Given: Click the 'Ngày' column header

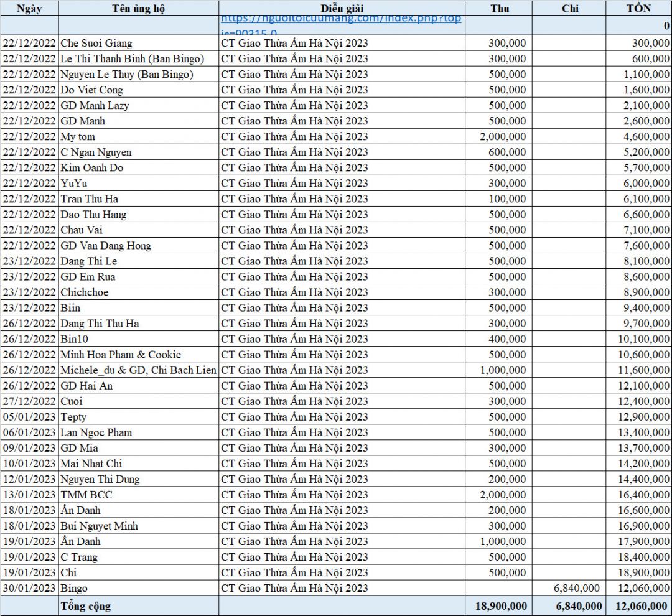Looking at the screenshot, I should pyautogui.click(x=29, y=8).
